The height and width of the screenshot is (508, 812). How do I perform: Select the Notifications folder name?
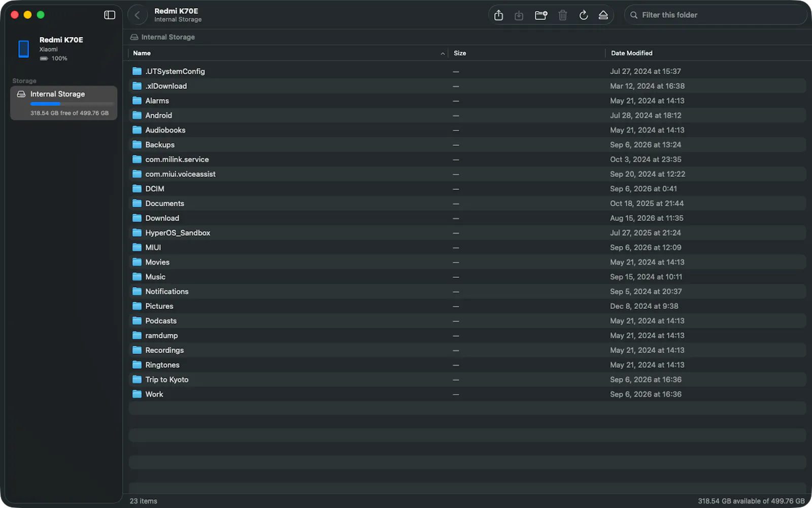(x=167, y=292)
